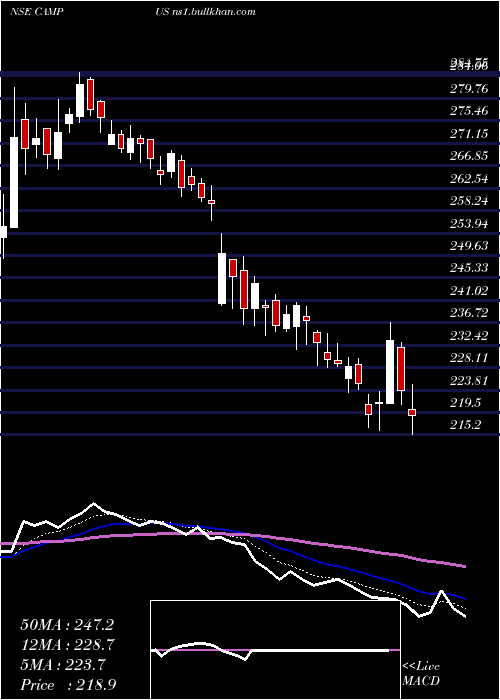Click the 266.85 price level label
The height and width of the screenshot is (700, 500).
pyautogui.click(x=469, y=156)
